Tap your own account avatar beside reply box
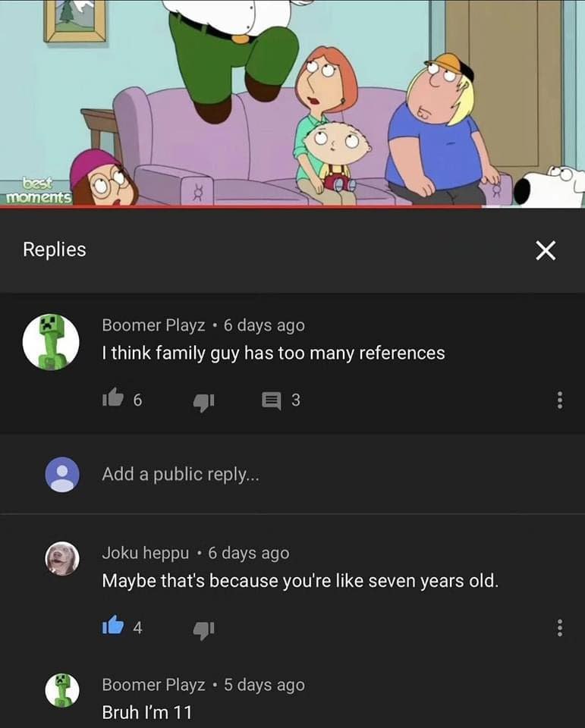Viewport: 585px width, 728px height. [62, 474]
